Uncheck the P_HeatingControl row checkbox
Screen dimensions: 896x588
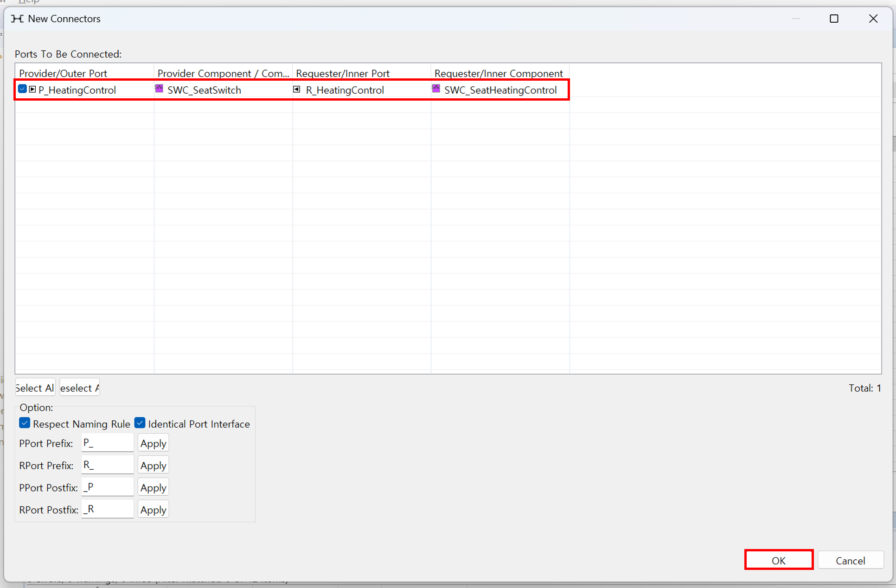[x=22, y=89]
